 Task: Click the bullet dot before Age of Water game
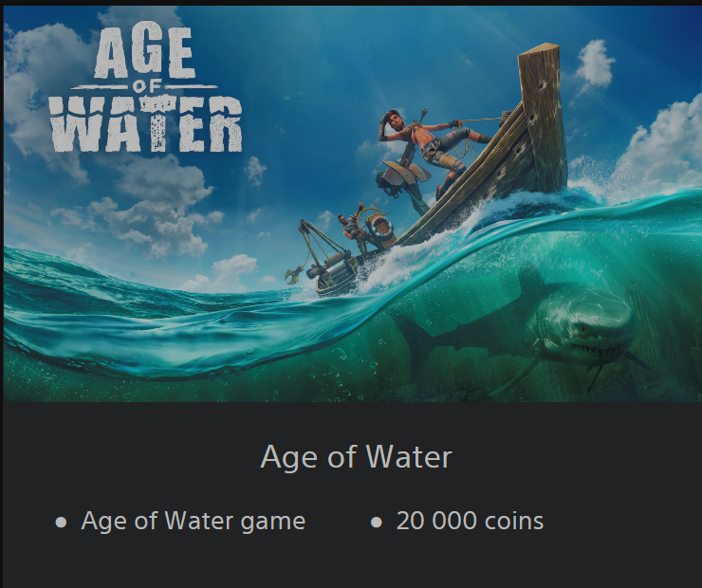click(x=61, y=523)
